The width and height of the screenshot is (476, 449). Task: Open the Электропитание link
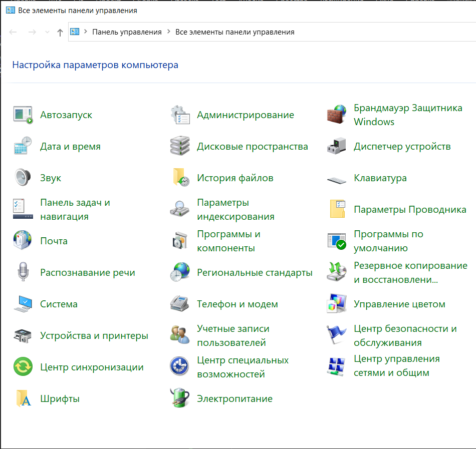[x=234, y=398]
